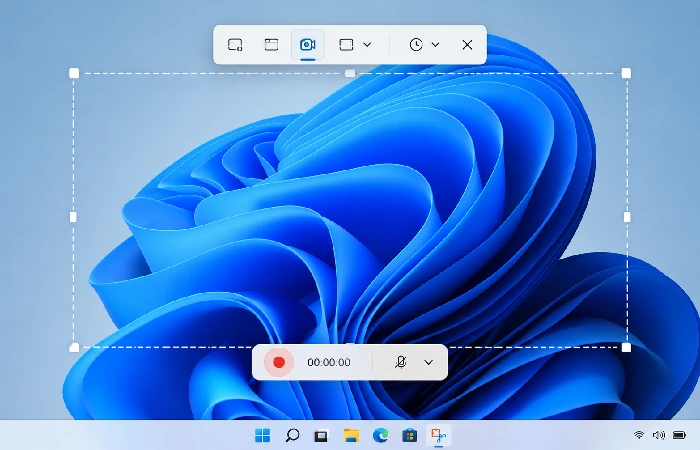Choose the window snip mode icon
This screenshot has width=700, height=450.
pyautogui.click(x=271, y=45)
